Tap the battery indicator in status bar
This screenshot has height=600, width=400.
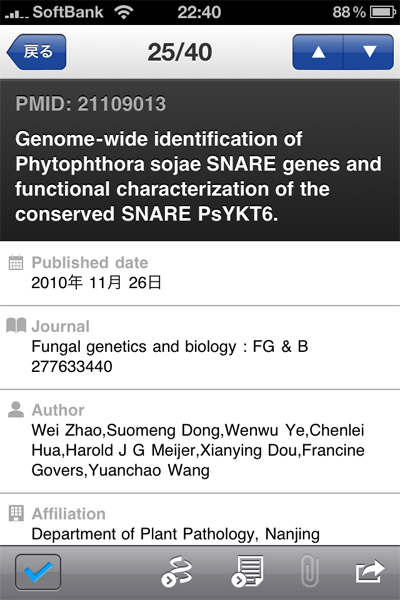383,12
